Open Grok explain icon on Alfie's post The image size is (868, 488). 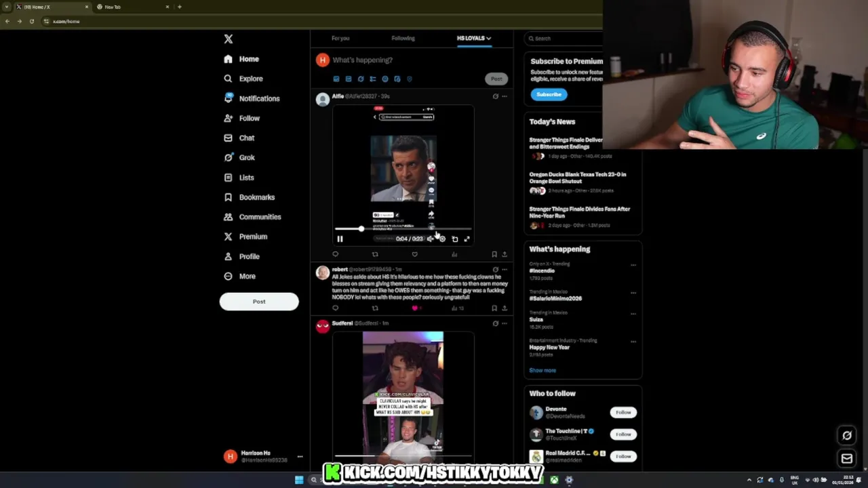point(495,96)
